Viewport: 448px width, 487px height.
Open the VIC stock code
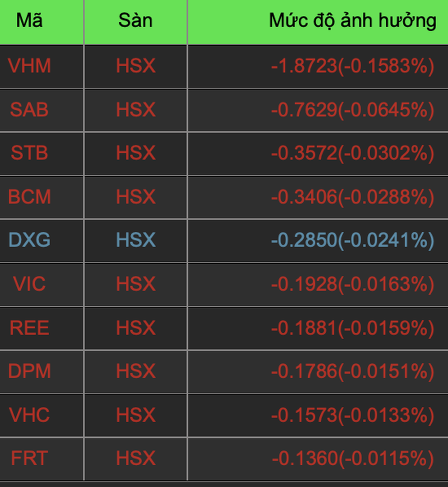click(29, 284)
